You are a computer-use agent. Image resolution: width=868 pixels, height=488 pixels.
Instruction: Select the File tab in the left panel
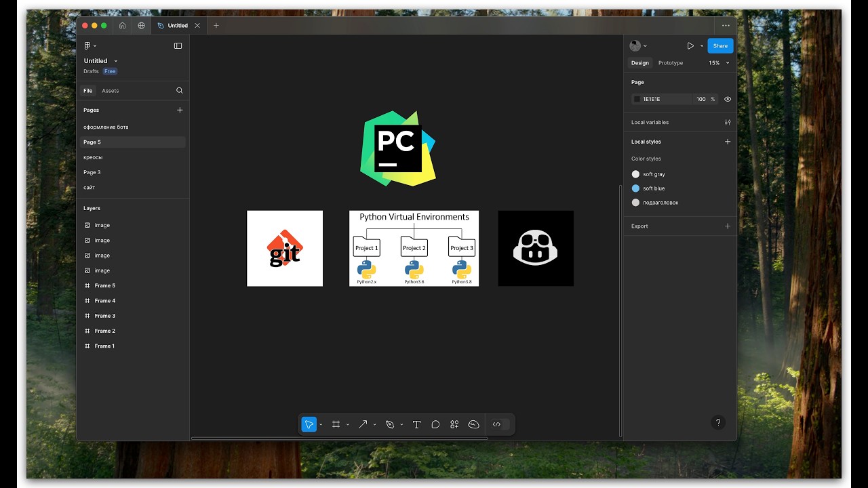pos(88,90)
